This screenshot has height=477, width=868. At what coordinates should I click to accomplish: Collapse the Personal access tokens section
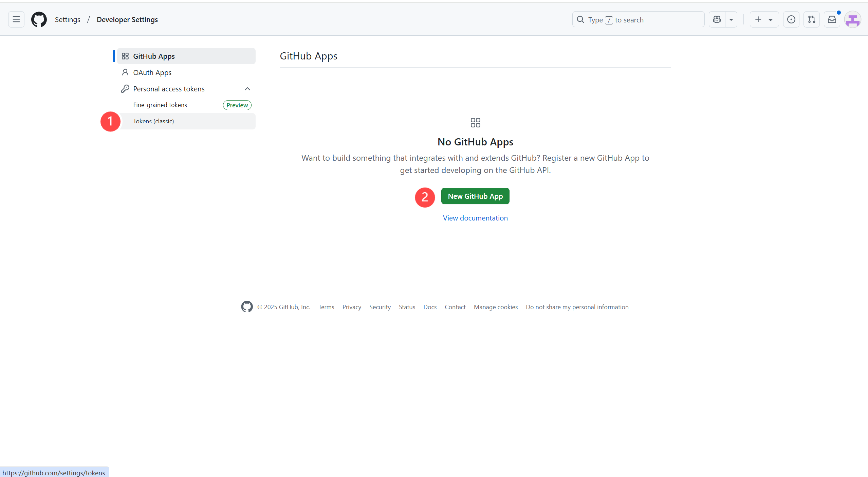247,89
